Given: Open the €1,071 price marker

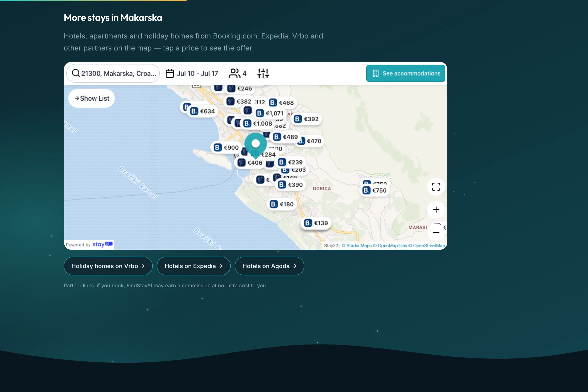Looking at the screenshot, I should pos(269,113).
